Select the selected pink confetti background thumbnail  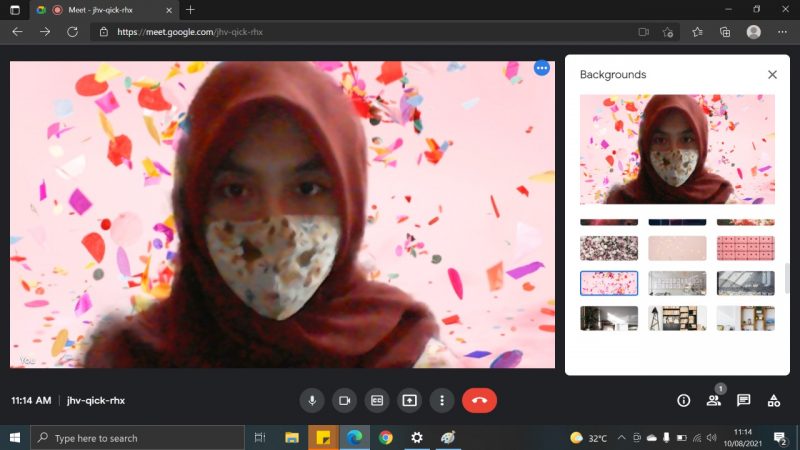pyautogui.click(x=609, y=283)
